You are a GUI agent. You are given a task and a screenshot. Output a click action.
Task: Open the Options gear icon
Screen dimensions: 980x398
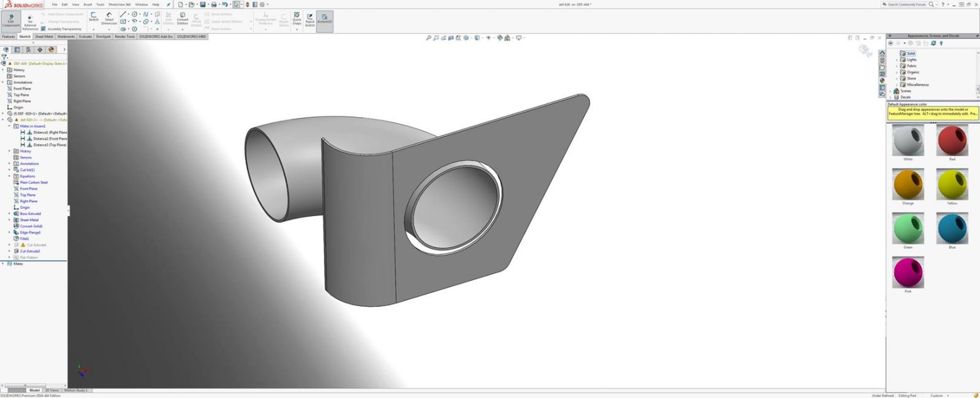tap(262, 4)
